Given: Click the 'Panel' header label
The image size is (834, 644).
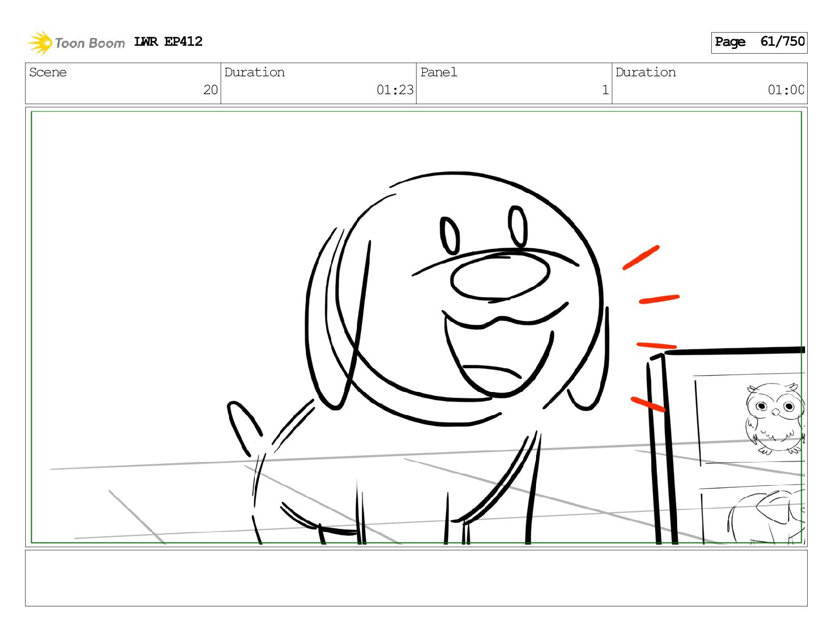Looking at the screenshot, I should click(x=439, y=72).
